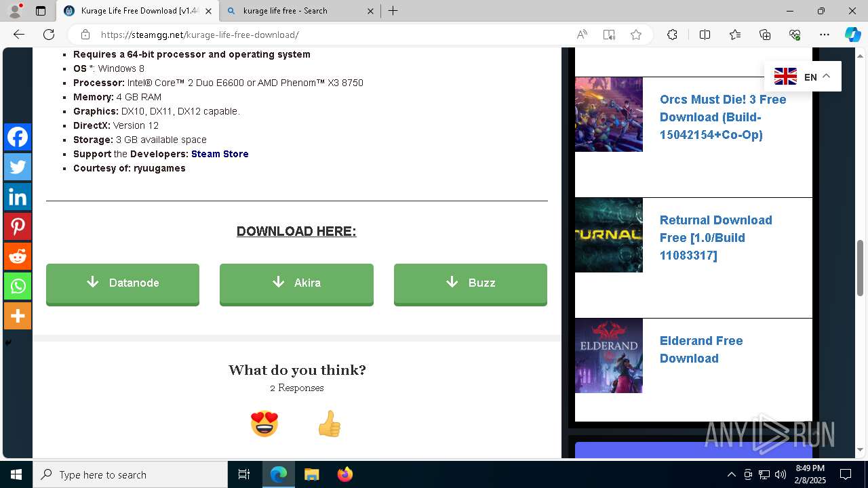Launch Firefox from taskbar

344,474
